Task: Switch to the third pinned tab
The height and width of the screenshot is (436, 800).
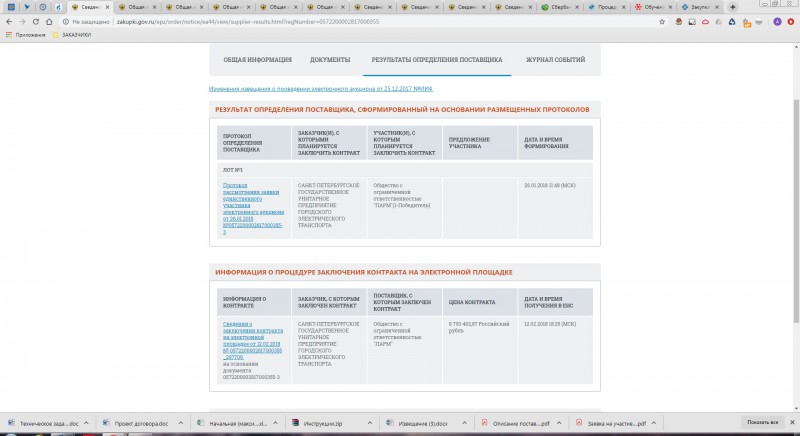Action: (43, 7)
